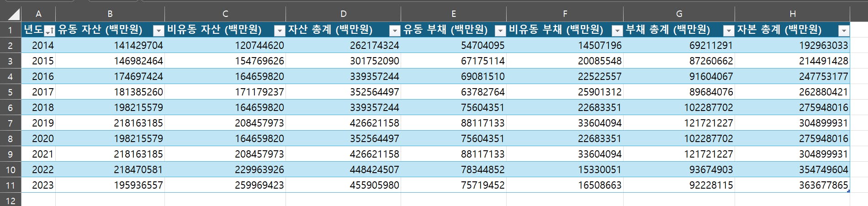Select column G header

(x=679, y=14)
